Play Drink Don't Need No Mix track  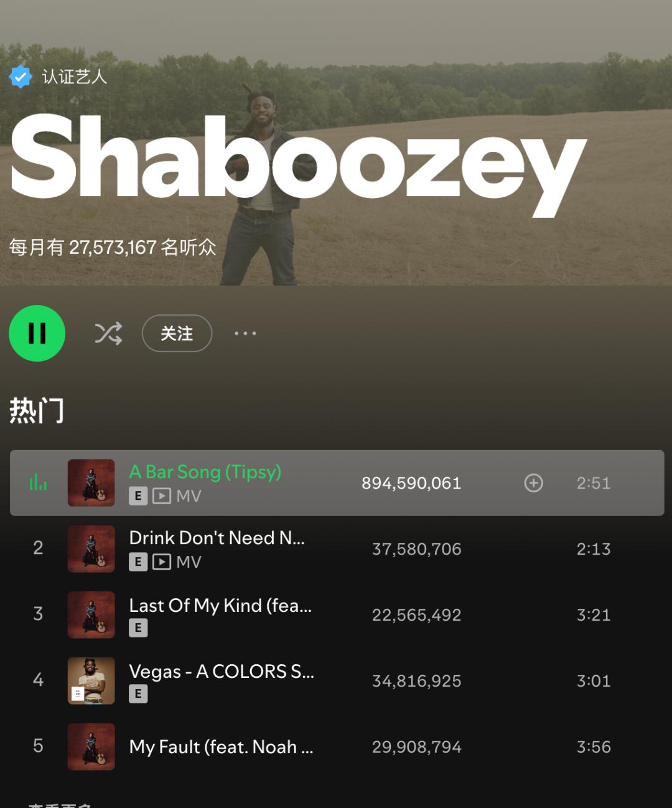(x=217, y=538)
